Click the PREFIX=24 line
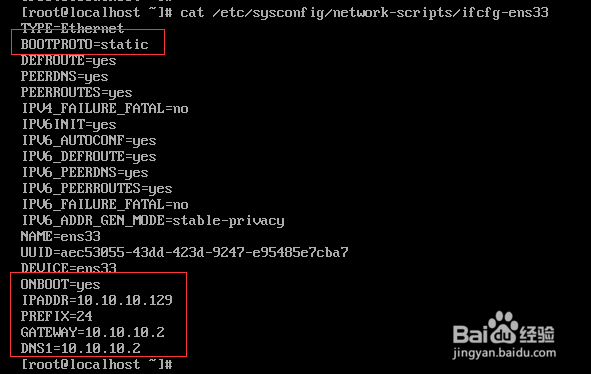This screenshot has width=591, height=374. point(57,316)
